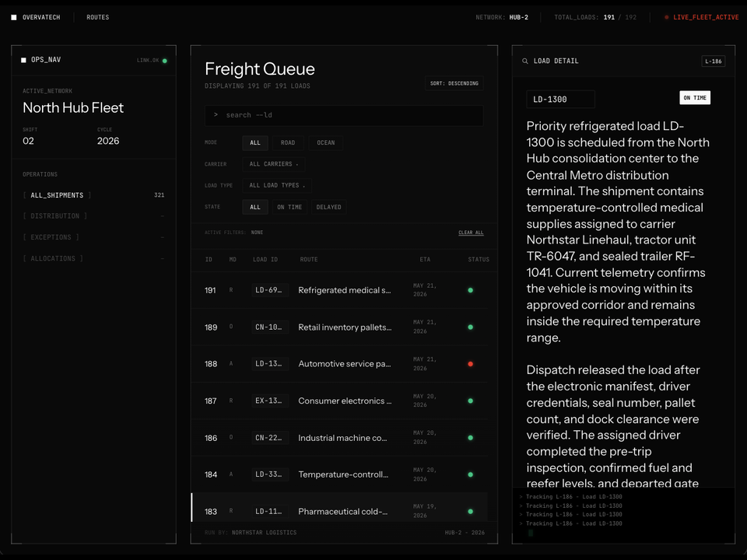Click load ID tag LD-69 in row 191
747x560 pixels.
270,290
